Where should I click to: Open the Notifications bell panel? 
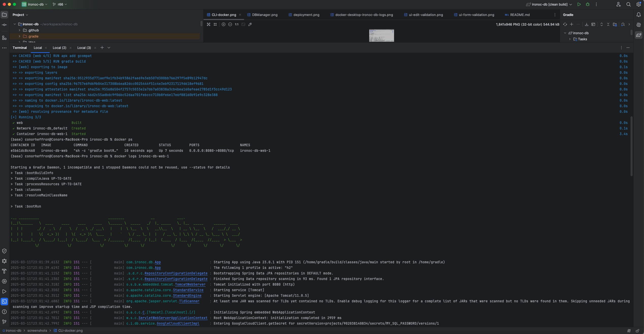[639, 15]
